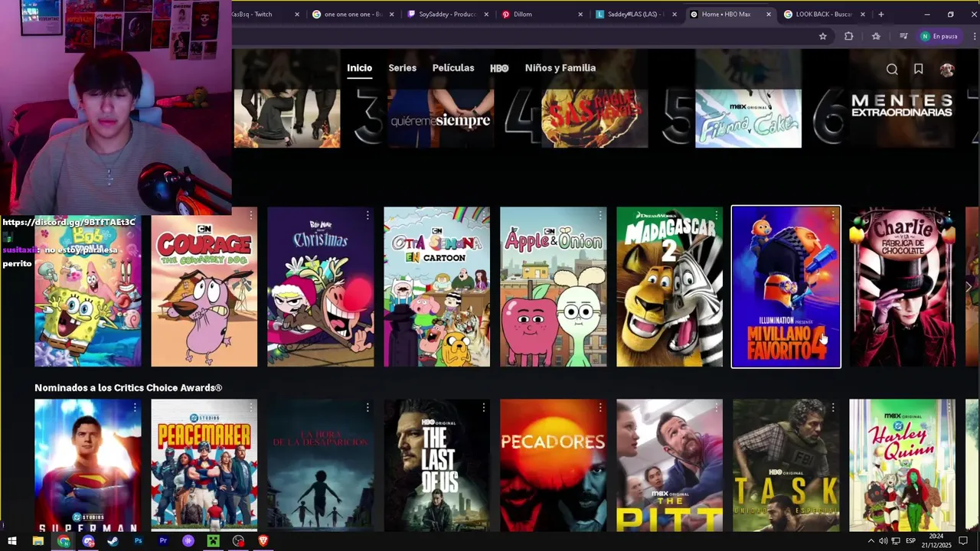Open the Peacemaker poster

[204, 465]
